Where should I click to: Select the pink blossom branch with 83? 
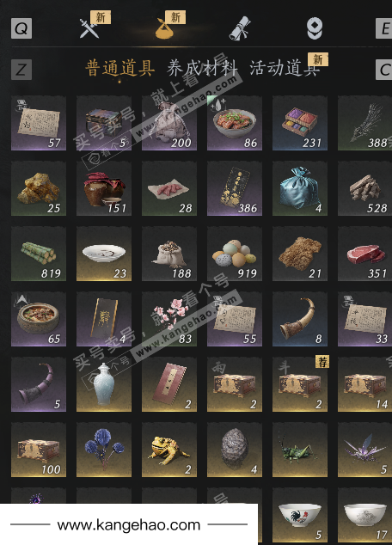click(x=169, y=319)
